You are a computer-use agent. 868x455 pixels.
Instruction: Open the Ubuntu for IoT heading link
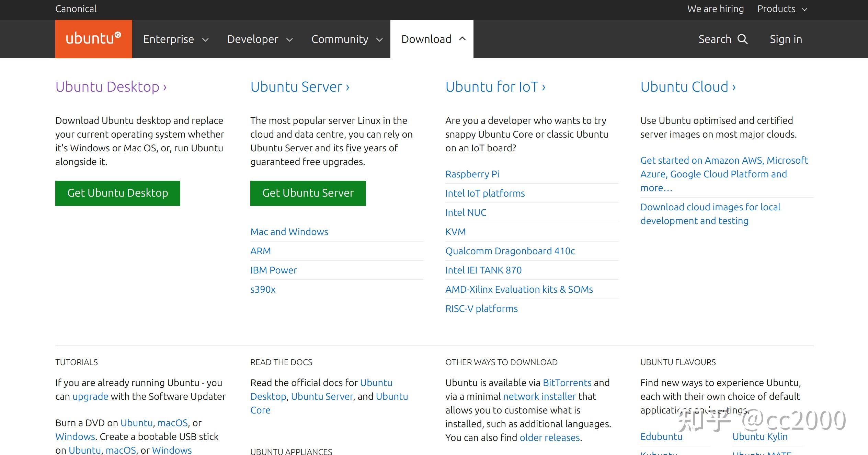point(495,87)
